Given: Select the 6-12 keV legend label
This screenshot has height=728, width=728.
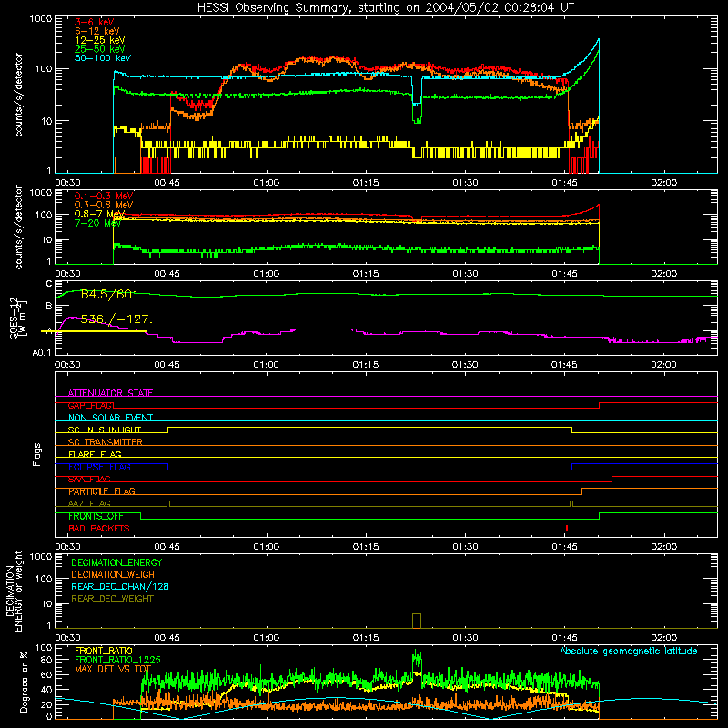Looking at the screenshot, I should (x=97, y=31).
